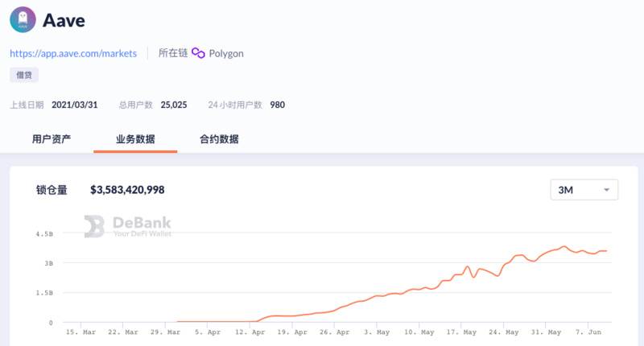Screen dimensions: 644x346
Task: Click the 24小时用户数 label
Action: 235,105
